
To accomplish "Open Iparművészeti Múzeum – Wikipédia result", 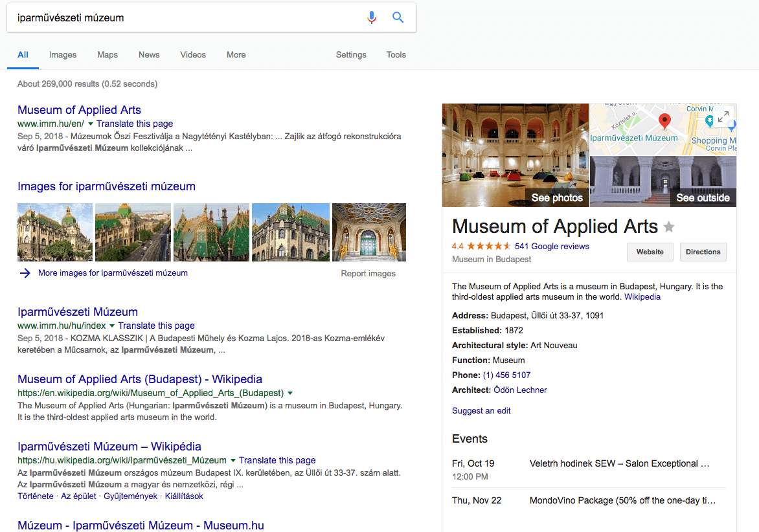I will pos(109,447).
